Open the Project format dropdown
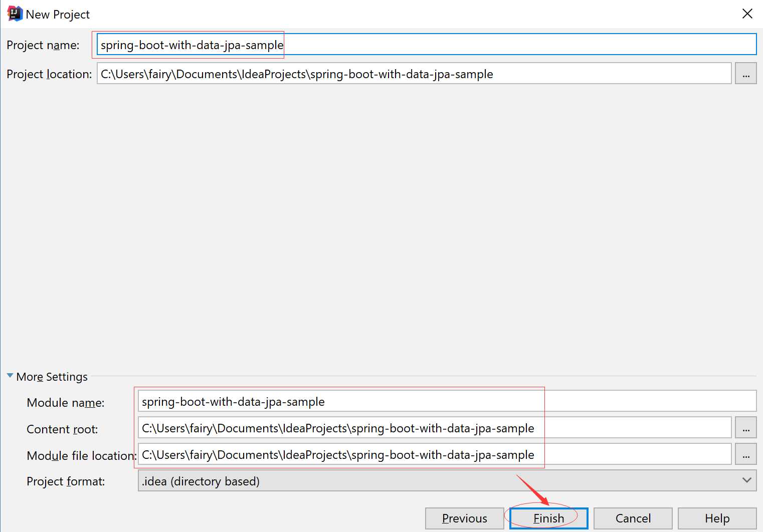 tap(447, 481)
